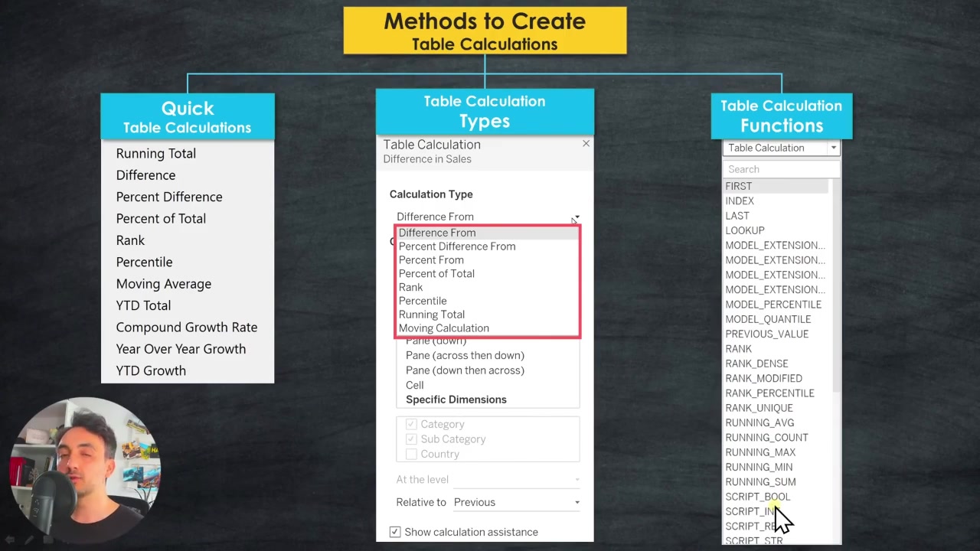Select Pane (across then down) option

click(x=465, y=355)
